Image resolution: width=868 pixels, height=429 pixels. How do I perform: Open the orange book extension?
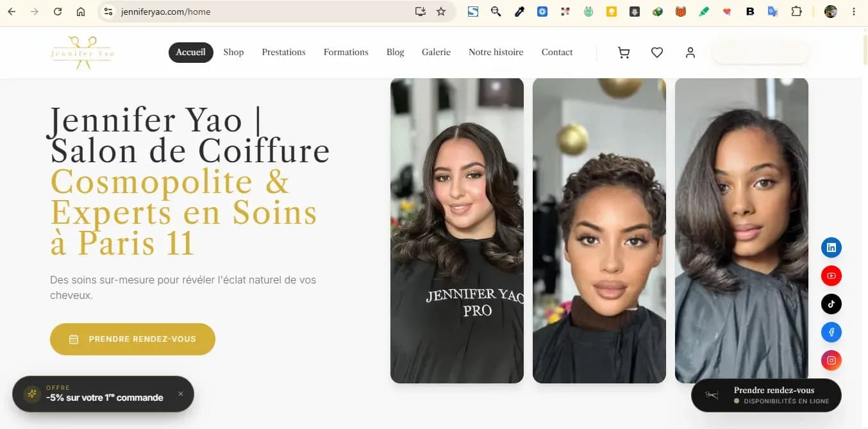pos(681,12)
